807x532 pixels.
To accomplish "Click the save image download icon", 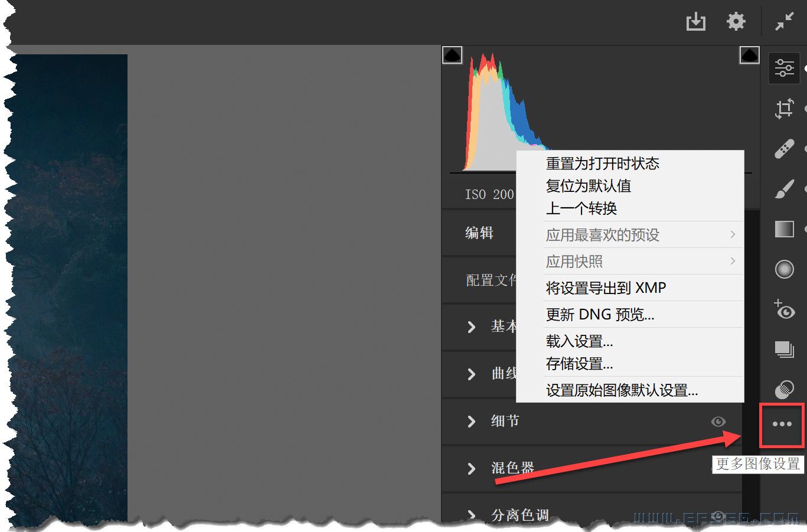I will pyautogui.click(x=696, y=22).
